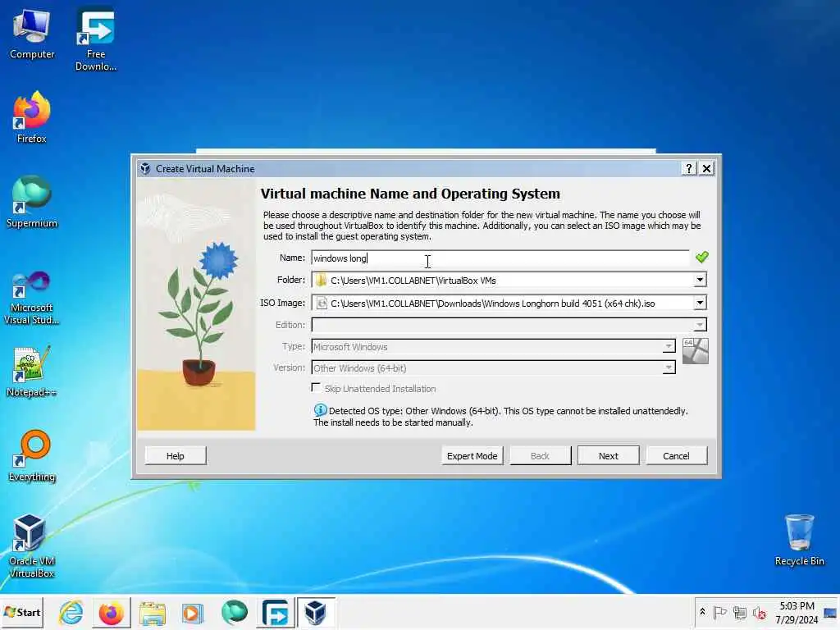
Task: Click the 64-bit Windows OS type icon
Action: click(696, 351)
